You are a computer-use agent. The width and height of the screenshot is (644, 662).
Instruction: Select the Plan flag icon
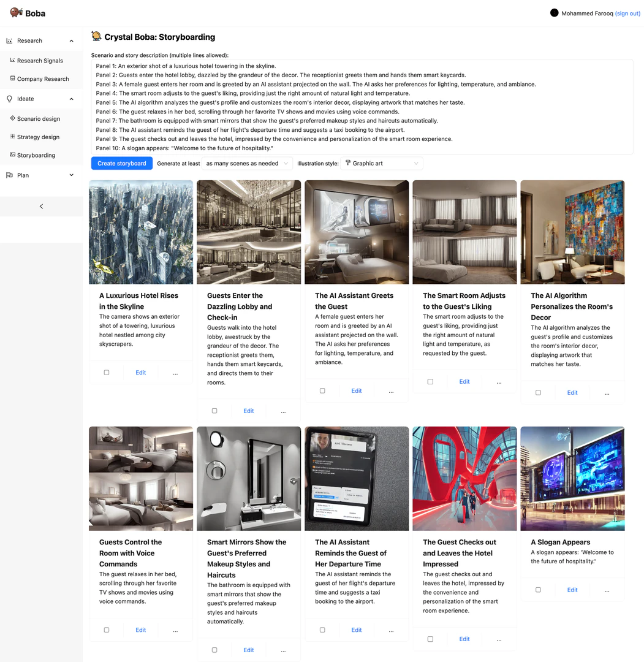[x=10, y=175]
